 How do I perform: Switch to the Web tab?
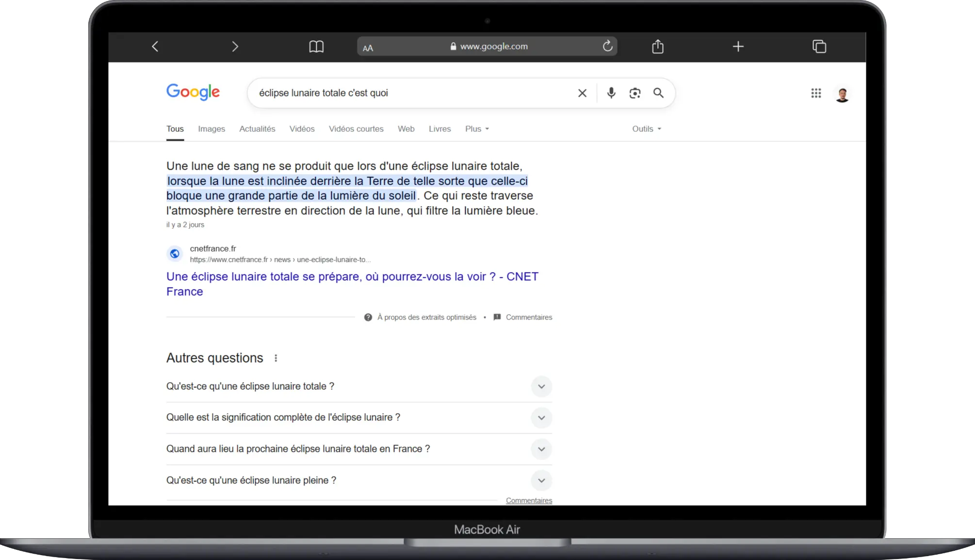click(x=406, y=129)
